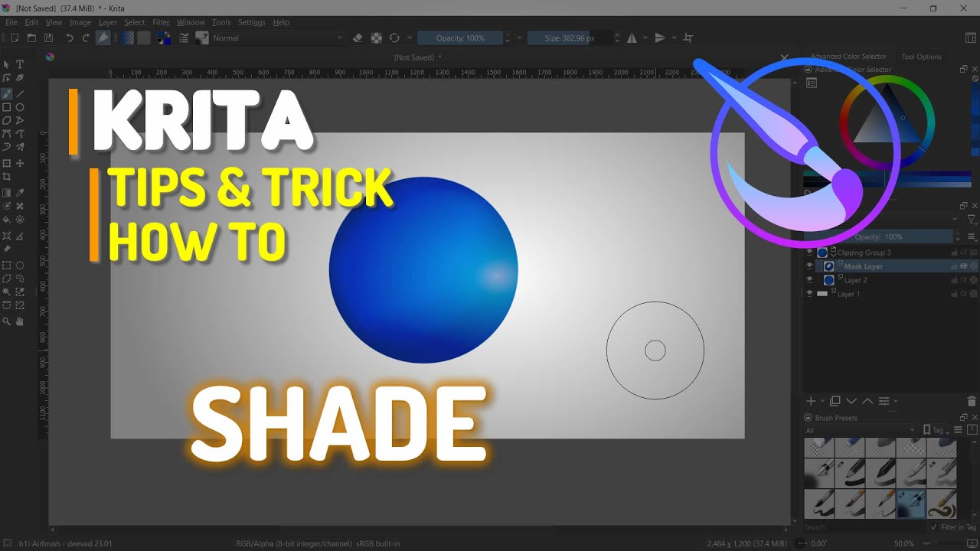Select the Rectangular Selection tool

coord(7,265)
